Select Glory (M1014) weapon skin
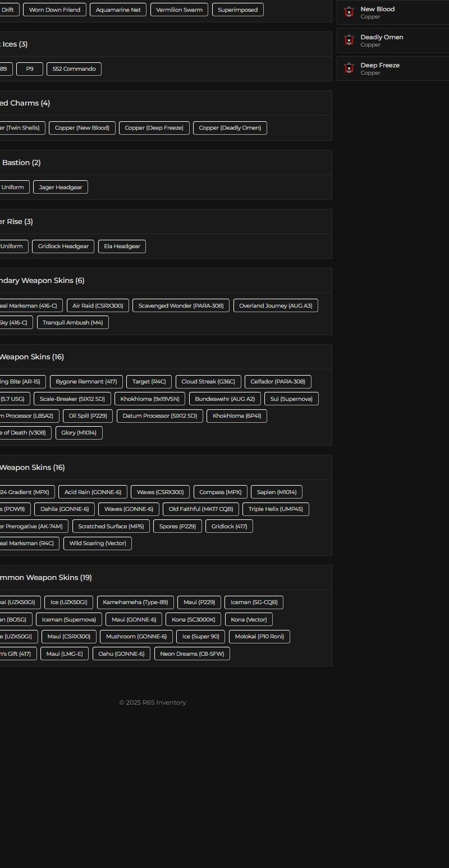The height and width of the screenshot is (868, 449). 79,433
